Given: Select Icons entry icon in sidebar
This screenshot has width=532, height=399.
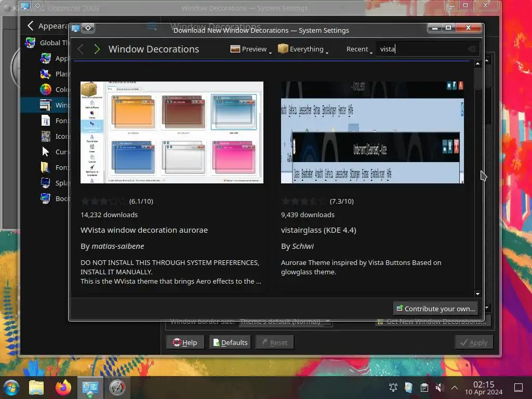Looking at the screenshot, I should (46, 137).
